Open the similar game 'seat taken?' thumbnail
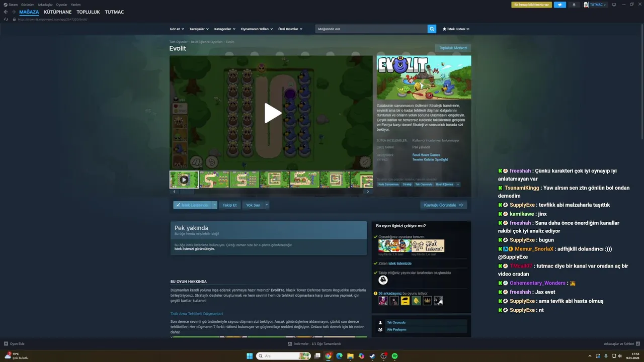 pos(428,246)
